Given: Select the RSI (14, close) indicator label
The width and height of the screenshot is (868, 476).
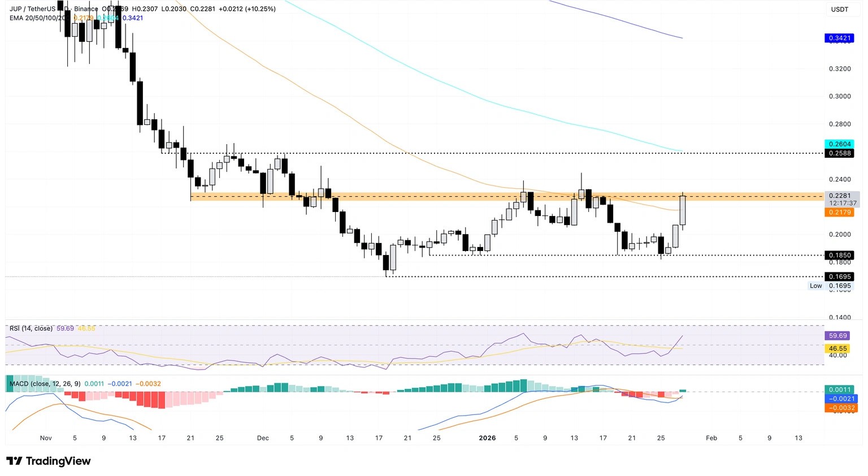Looking at the screenshot, I should coord(31,328).
